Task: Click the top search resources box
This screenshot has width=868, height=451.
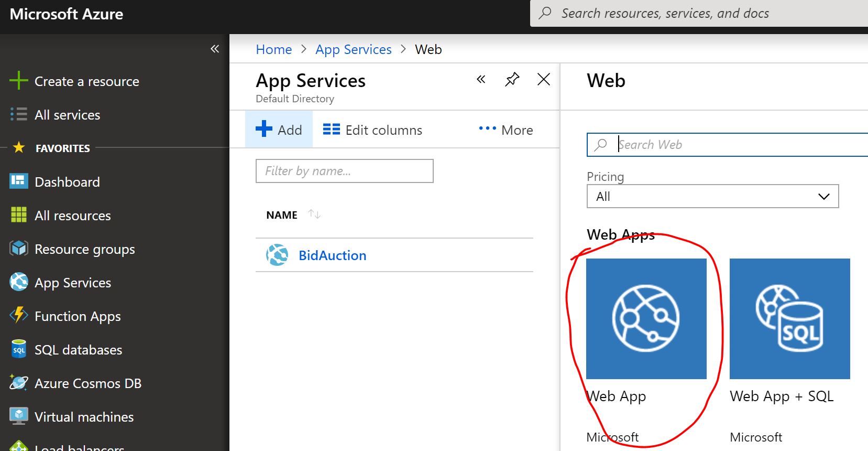Action: pyautogui.click(x=699, y=13)
